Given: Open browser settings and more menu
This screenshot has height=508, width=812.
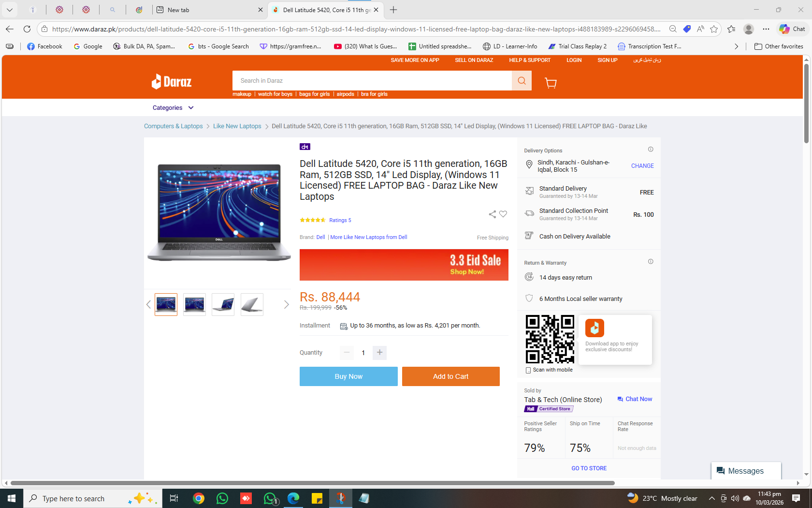Looking at the screenshot, I should click(x=766, y=29).
